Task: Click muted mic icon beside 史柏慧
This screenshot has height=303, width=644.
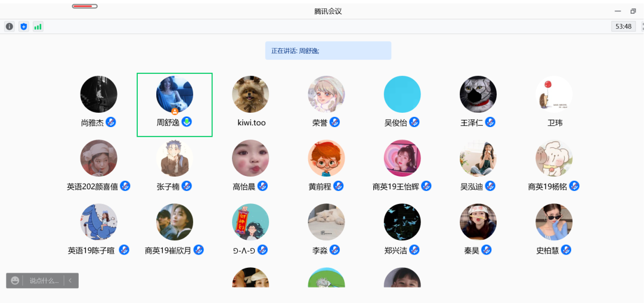Action: pyautogui.click(x=566, y=250)
